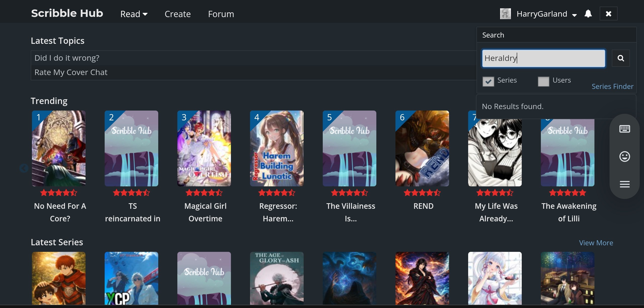The image size is (644, 308).
Task: Expand the HarryGarland account dropdown
Action: click(574, 15)
